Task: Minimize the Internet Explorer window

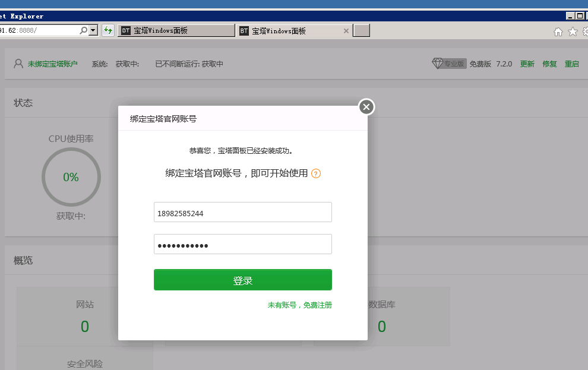Action: (x=570, y=16)
